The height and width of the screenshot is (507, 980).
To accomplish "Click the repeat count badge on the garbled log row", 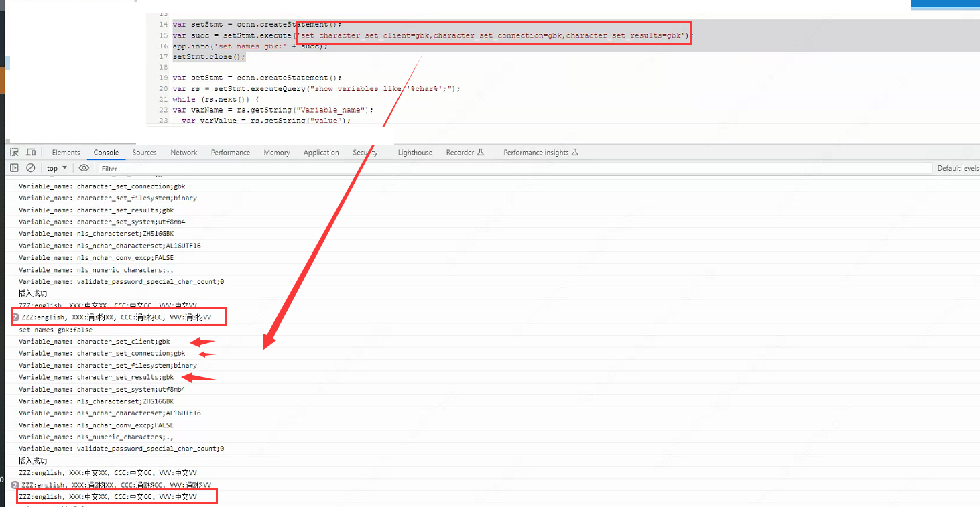I will [x=15, y=317].
